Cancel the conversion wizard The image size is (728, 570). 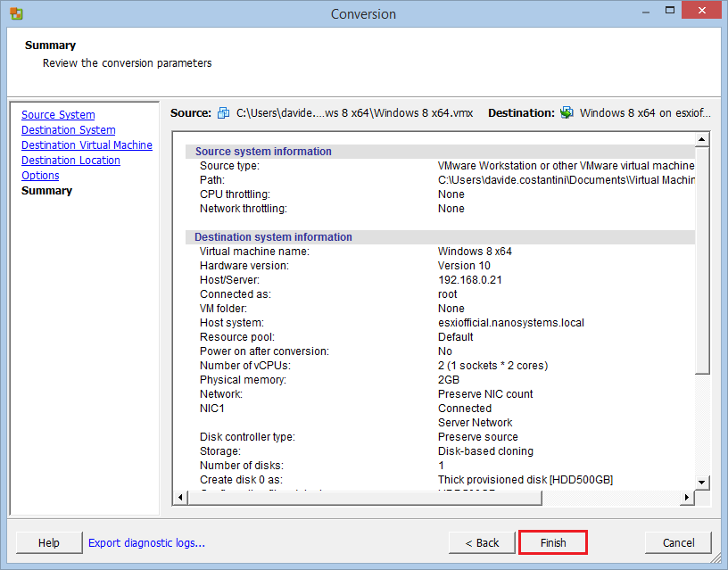678,542
